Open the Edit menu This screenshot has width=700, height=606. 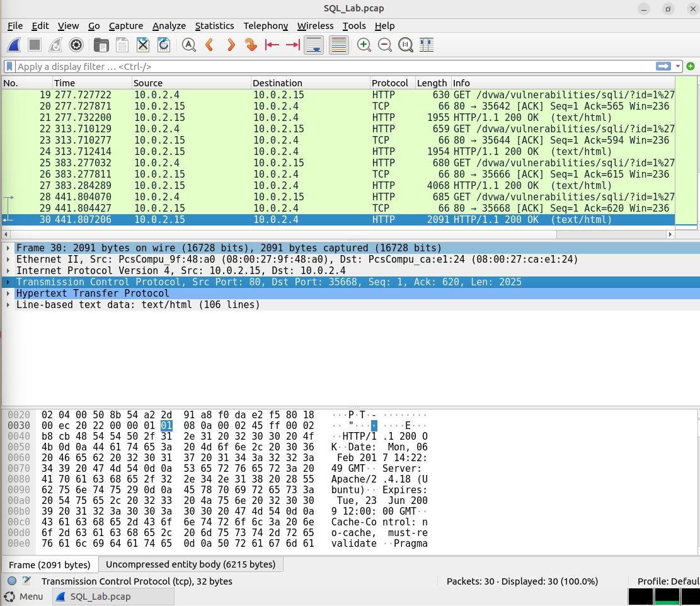(40, 26)
